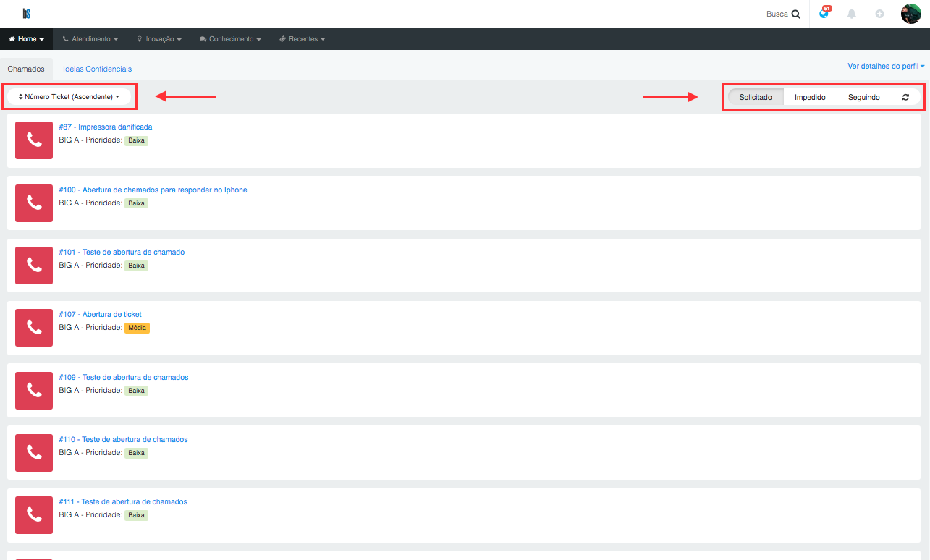Click the Busca search label
The width and height of the screenshot is (930, 560).
[x=777, y=14]
